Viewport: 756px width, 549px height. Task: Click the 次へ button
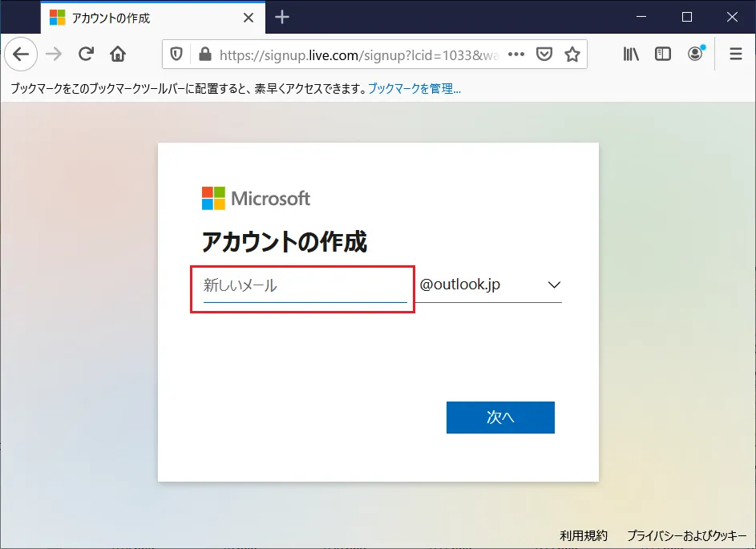[x=500, y=418]
